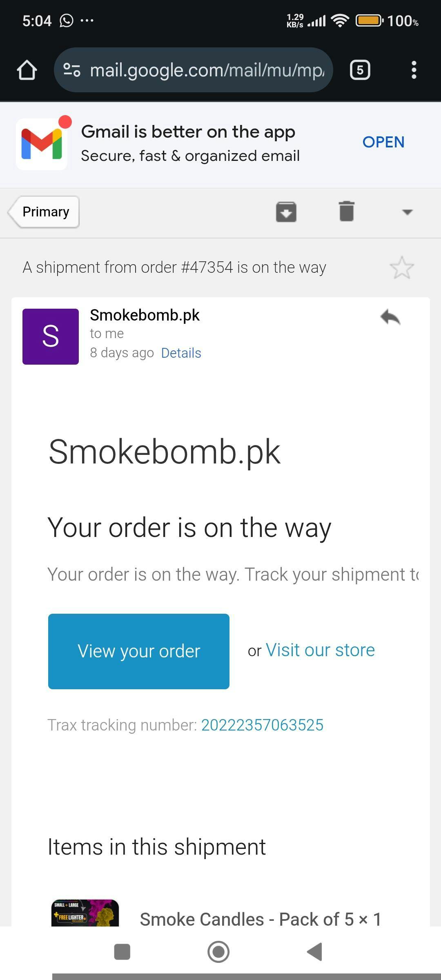Go back to Primary inbox
This screenshot has height=980, width=441.
pos(44,212)
